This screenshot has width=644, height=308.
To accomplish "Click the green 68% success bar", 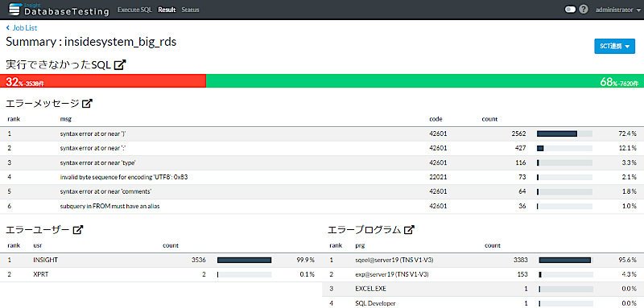I will [425, 80].
